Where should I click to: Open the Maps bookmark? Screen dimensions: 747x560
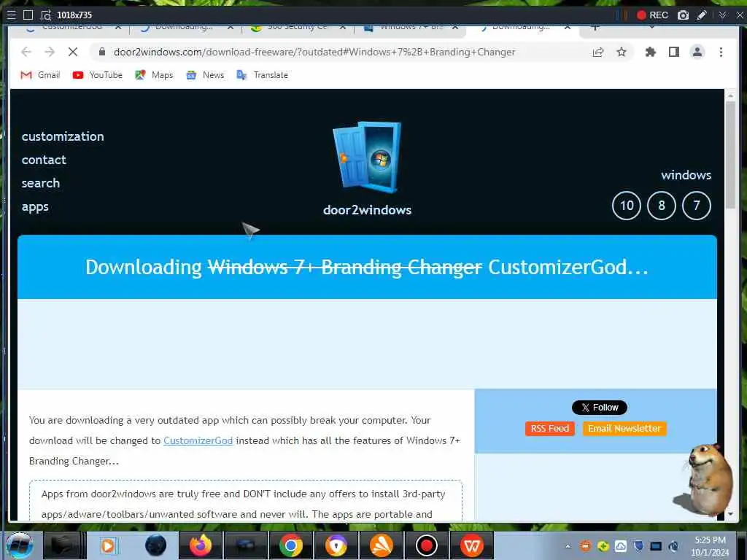tap(154, 75)
